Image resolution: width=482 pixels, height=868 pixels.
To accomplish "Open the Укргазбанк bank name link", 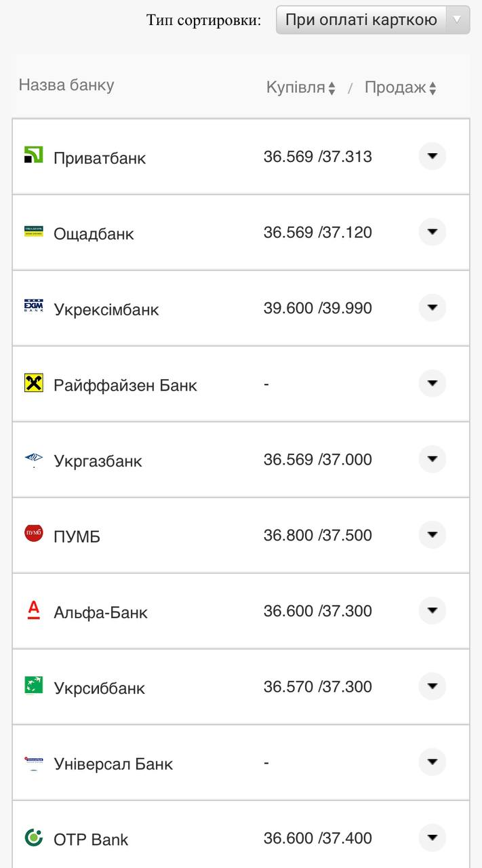I will [x=98, y=461].
